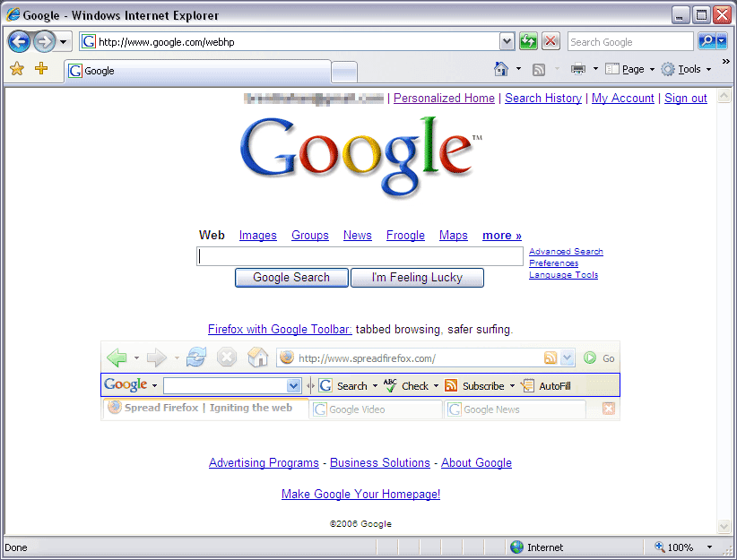
Task: Click the scrollbar up arrow
Action: click(x=724, y=96)
